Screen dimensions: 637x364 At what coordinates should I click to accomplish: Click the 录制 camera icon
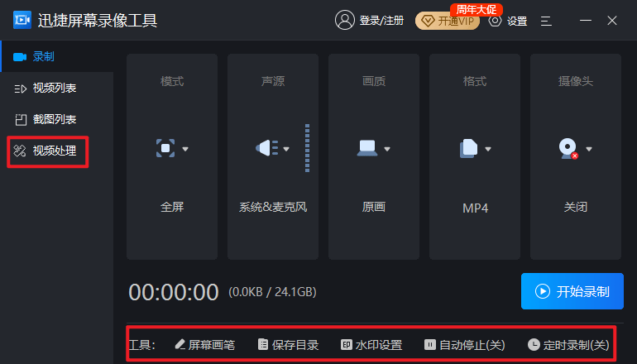tap(20, 57)
